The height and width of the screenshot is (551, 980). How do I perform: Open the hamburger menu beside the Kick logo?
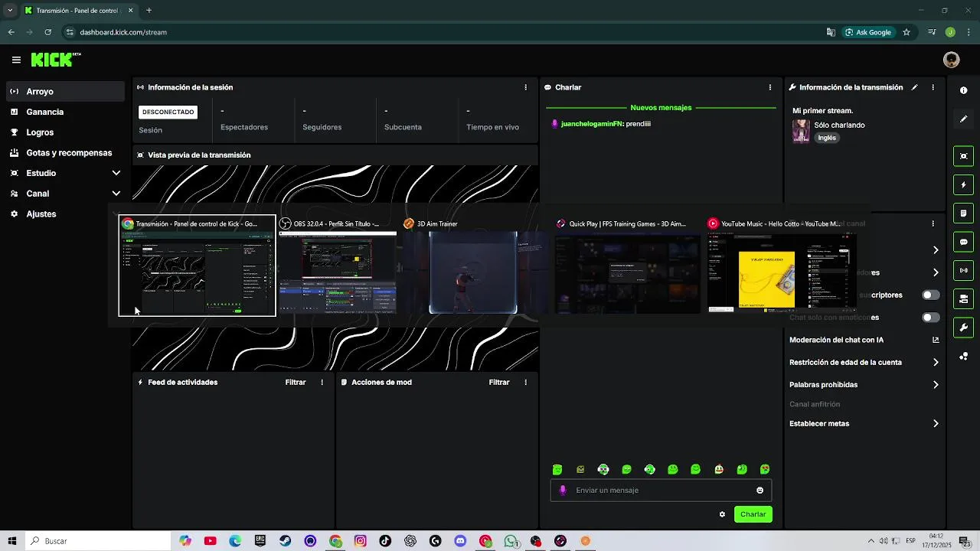point(16,60)
